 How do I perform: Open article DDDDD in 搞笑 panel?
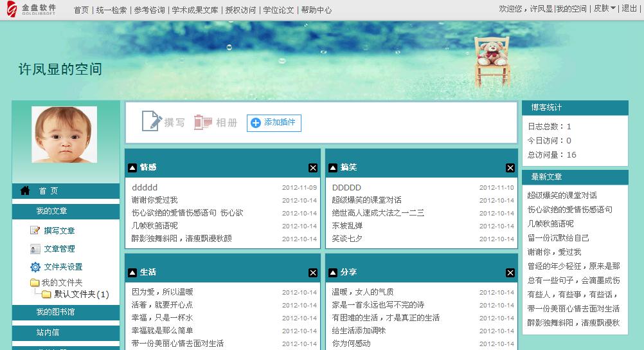click(x=346, y=187)
